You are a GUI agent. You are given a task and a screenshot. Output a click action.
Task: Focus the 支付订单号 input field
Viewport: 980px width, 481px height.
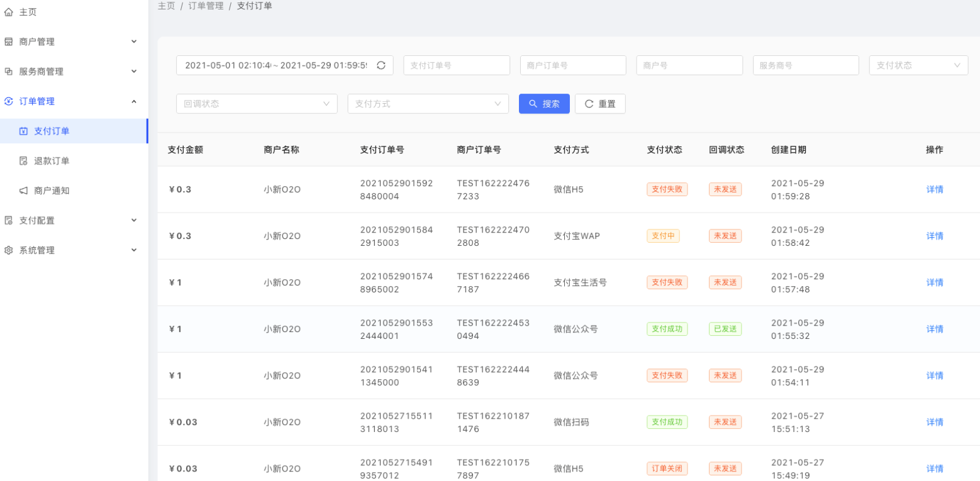tap(457, 65)
